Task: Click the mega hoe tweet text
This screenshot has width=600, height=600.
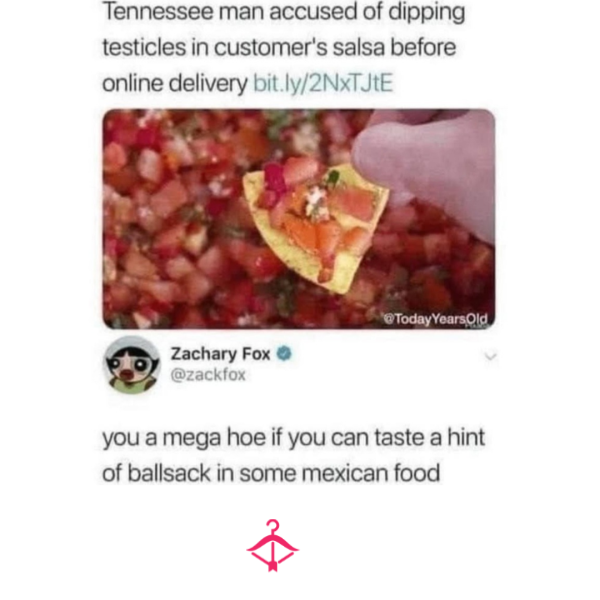Action: point(293,455)
